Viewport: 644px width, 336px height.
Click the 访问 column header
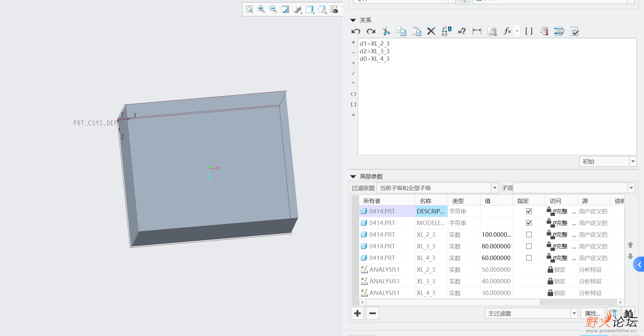(561, 201)
